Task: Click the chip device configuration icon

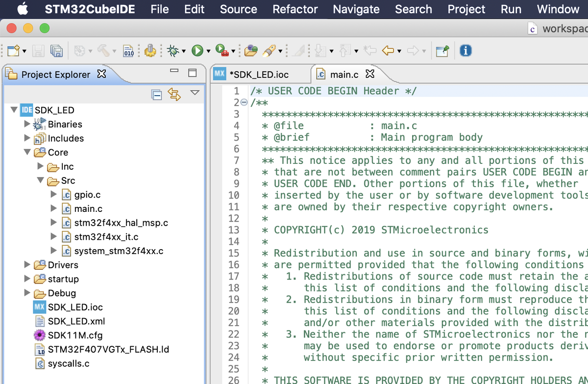Action: (150, 51)
